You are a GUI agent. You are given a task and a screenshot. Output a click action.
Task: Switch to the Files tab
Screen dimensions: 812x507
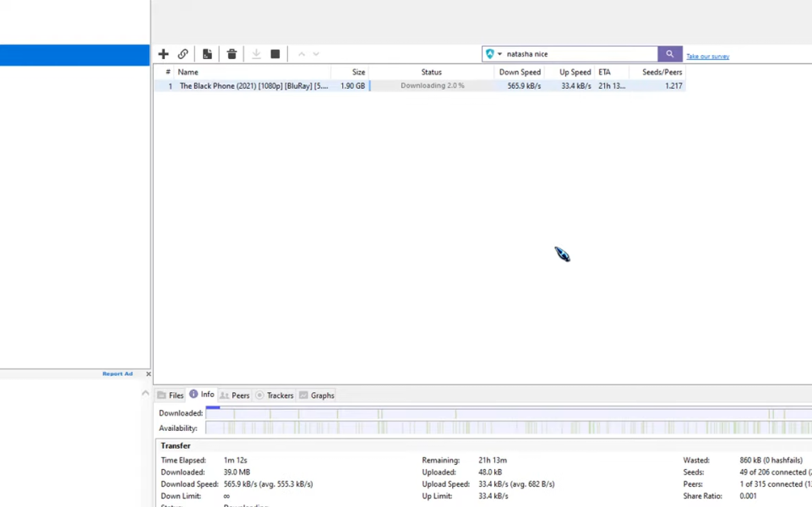171,395
